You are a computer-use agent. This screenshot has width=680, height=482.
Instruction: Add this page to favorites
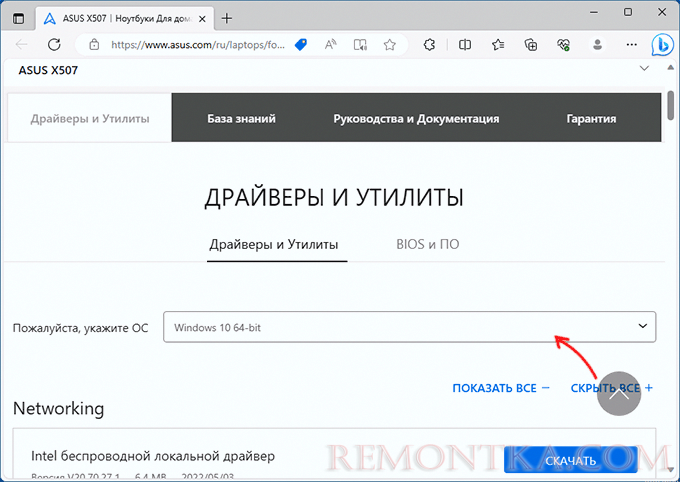(389, 44)
